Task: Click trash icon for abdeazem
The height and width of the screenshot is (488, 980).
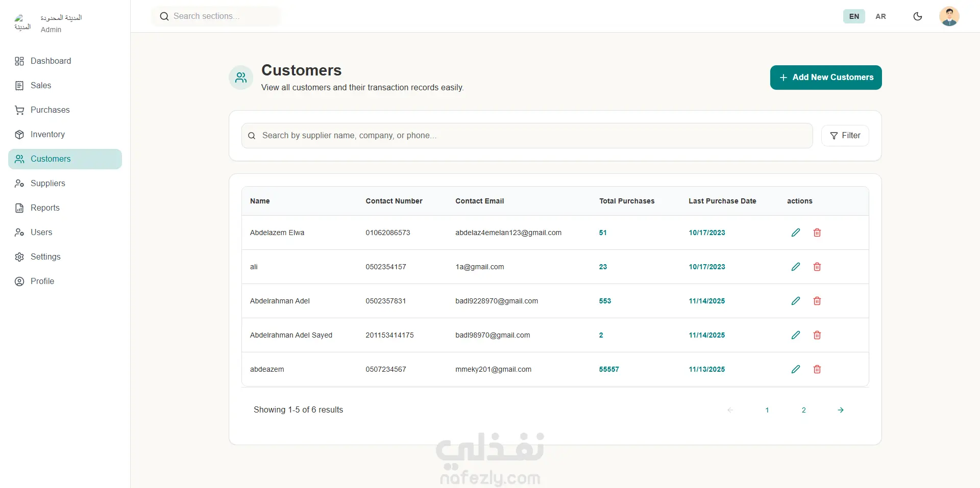Action: pyautogui.click(x=817, y=369)
